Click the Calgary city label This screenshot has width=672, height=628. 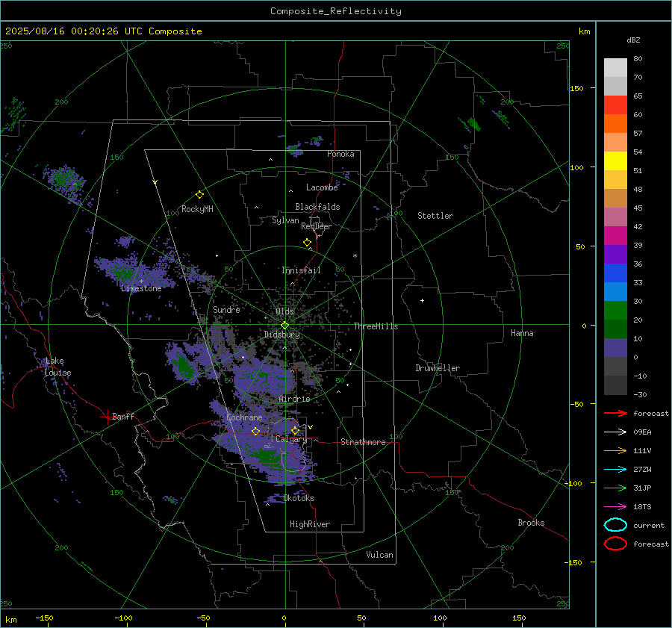[x=291, y=439]
